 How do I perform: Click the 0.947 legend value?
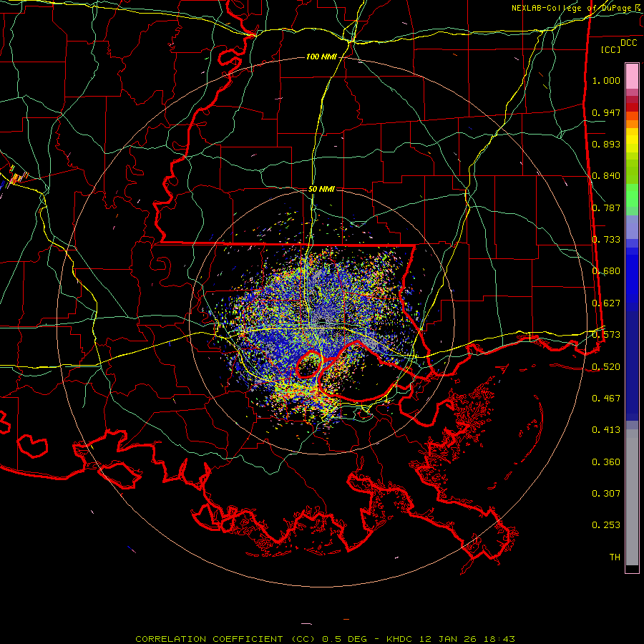[x=606, y=112]
